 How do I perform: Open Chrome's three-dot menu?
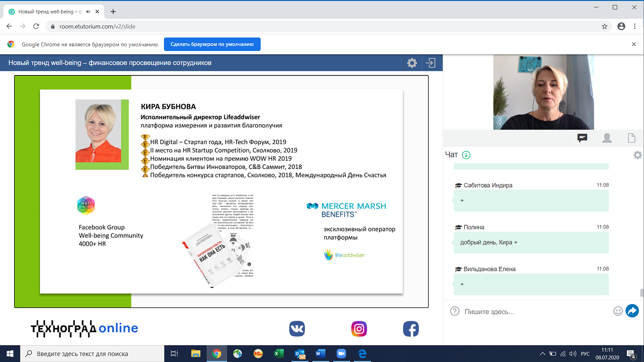pos(635,26)
